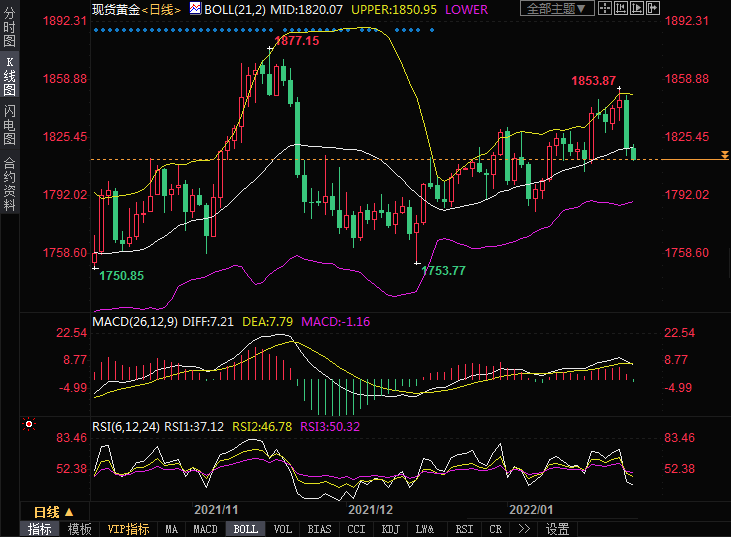Click the 1877.15 high price marker on chart
This screenshot has height=537, width=731.
296,41
